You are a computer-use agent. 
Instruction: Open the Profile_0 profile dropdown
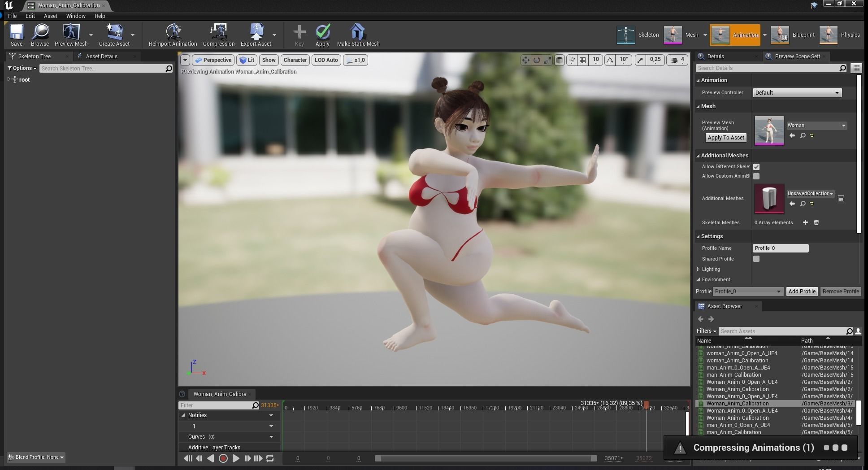[x=748, y=292]
